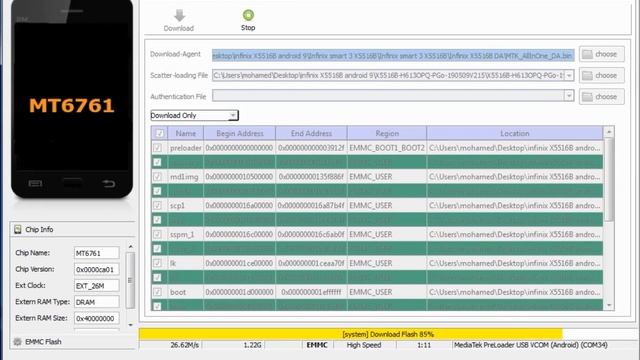Screen dimensions: 640x360
Task: Click the EMMC status bar entry
Action: pos(317,345)
